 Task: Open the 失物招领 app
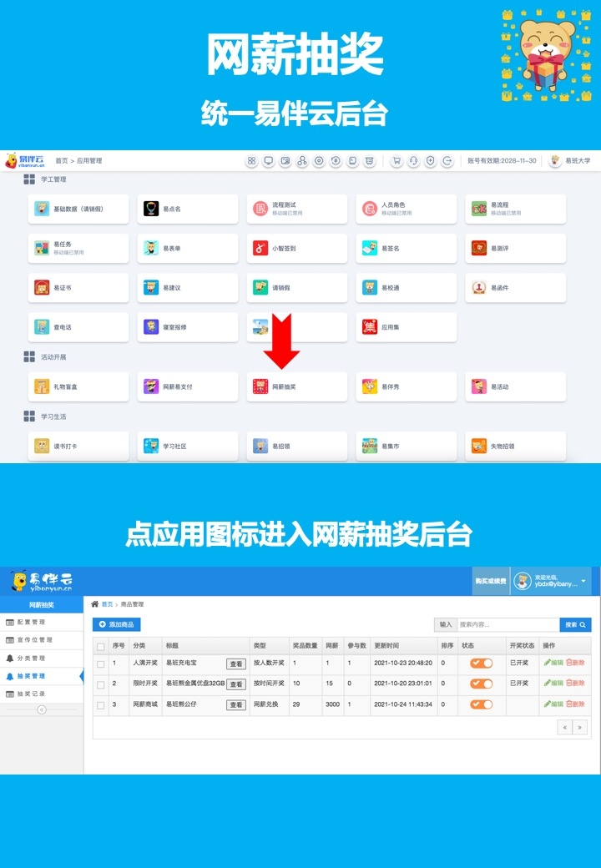coord(479,446)
